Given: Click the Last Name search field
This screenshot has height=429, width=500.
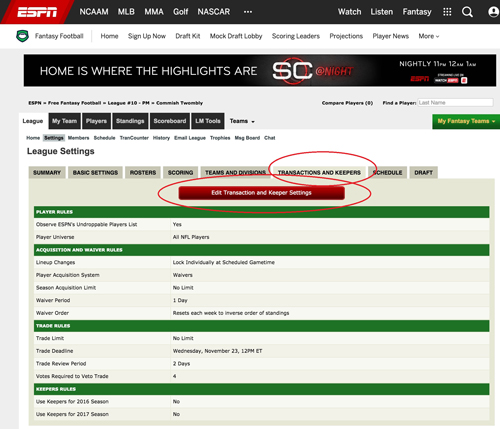Looking at the screenshot, I should click(x=455, y=103).
